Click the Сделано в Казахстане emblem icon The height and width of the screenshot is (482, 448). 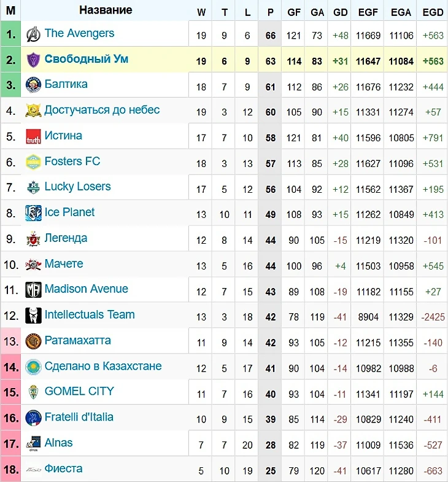pyautogui.click(x=33, y=367)
